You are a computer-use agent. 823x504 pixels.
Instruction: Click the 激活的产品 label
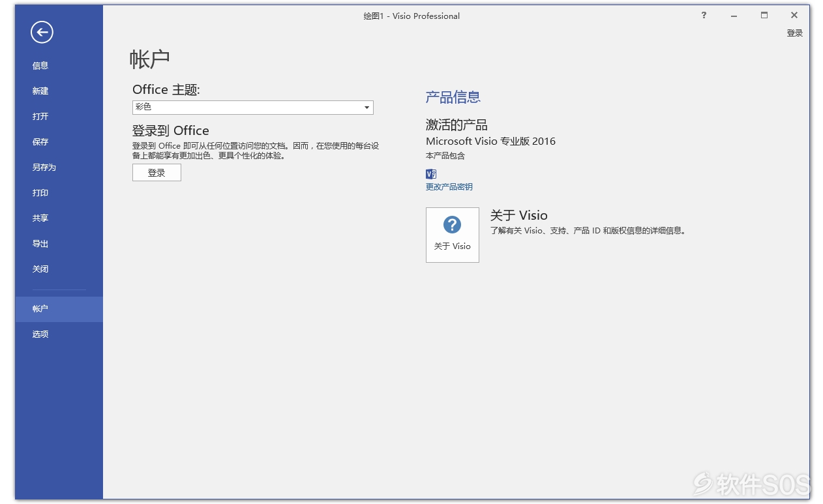[x=456, y=125]
